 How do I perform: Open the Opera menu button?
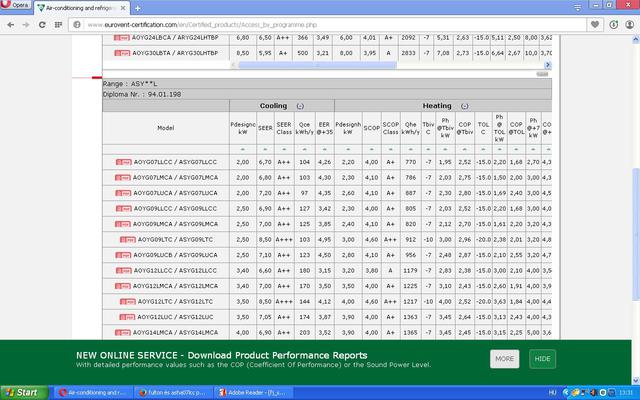pyautogui.click(x=15, y=5)
